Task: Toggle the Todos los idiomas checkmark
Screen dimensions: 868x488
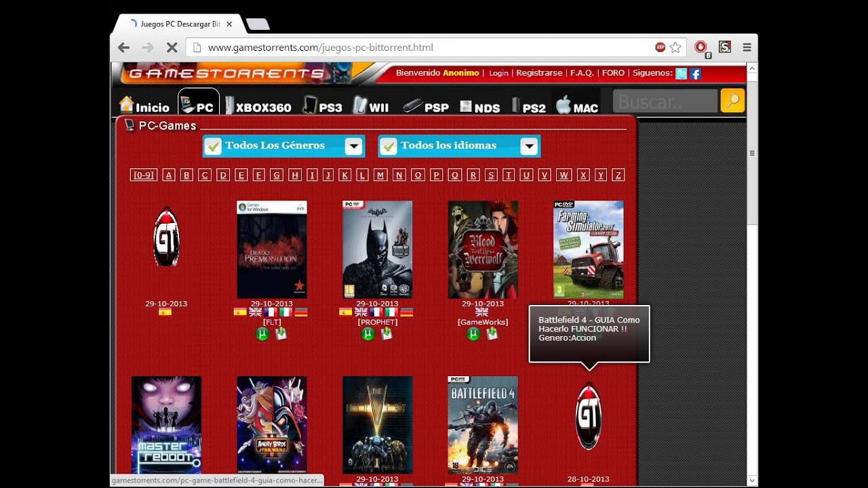Action: 389,146
